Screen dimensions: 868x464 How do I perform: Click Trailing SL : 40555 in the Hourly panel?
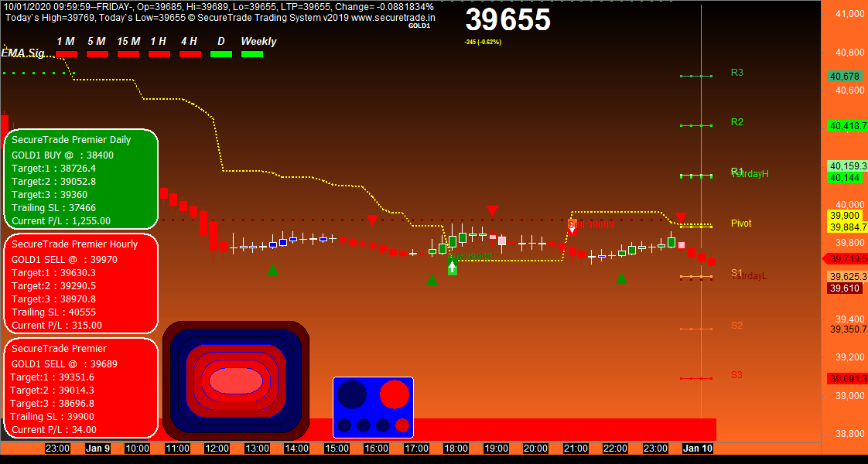(x=53, y=312)
